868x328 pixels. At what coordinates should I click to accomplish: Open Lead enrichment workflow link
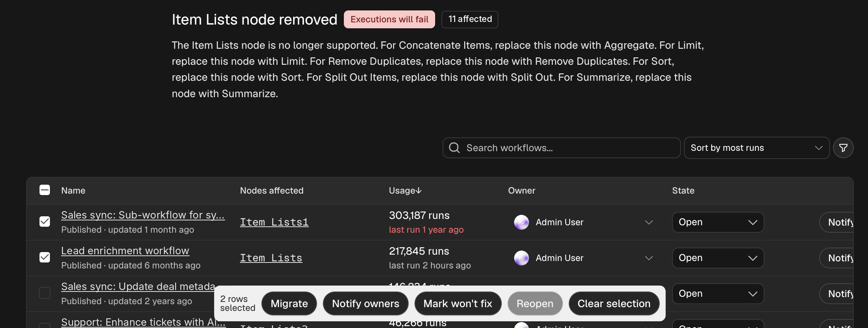point(125,251)
